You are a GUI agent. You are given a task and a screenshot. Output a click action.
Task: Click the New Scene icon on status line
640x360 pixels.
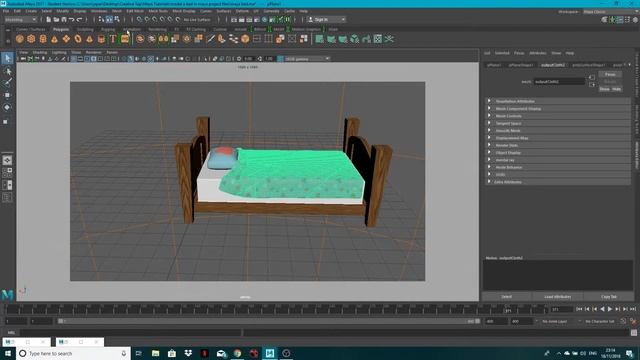49,19
